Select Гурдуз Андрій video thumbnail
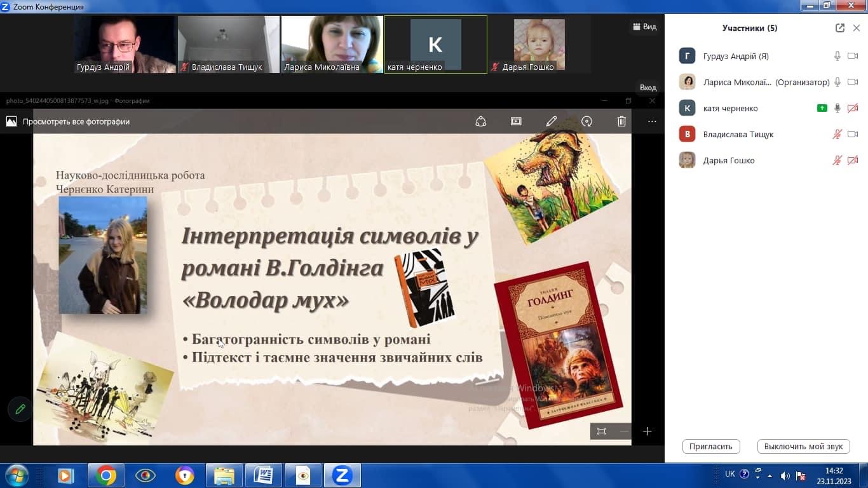 click(125, 44)
